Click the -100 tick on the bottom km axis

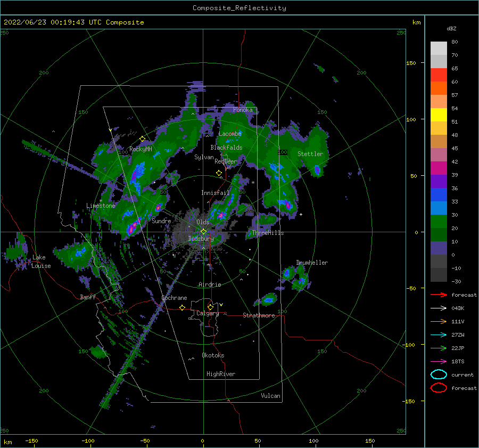click(x=88, y=441)
